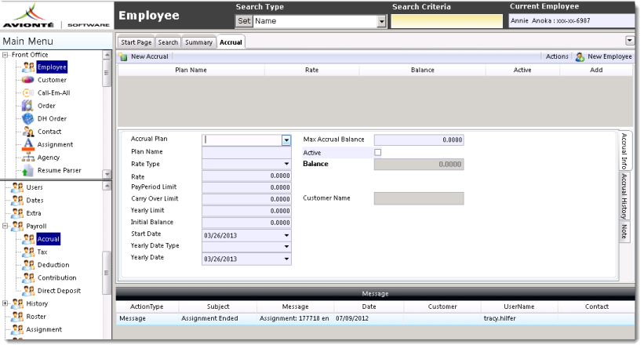This screenshot has height=348, width=644.
Task: Click the Set button beside Search Type
Action: [x=243, y=20]
